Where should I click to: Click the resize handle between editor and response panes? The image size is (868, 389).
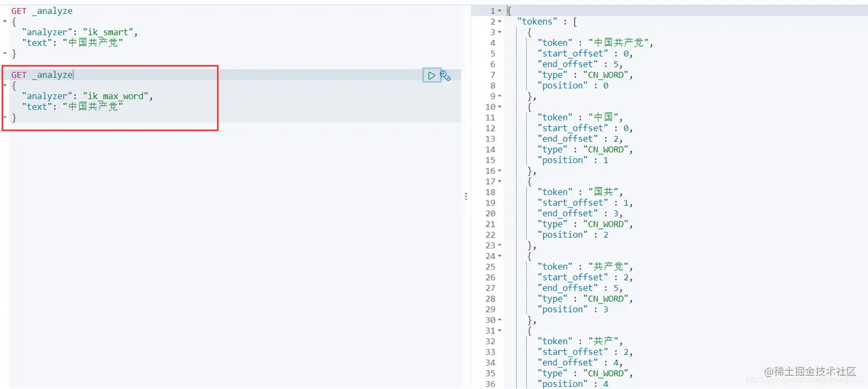point(466,196)
